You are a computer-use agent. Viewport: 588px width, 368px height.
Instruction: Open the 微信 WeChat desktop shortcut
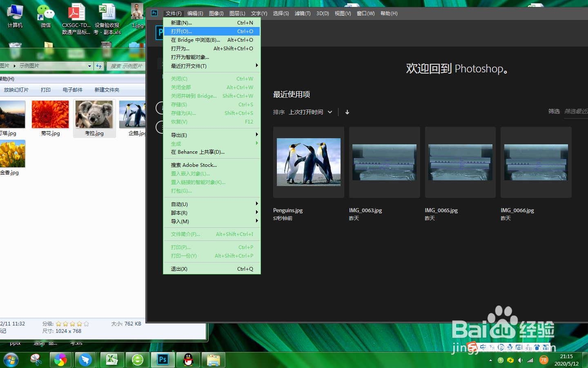point(46,16)
